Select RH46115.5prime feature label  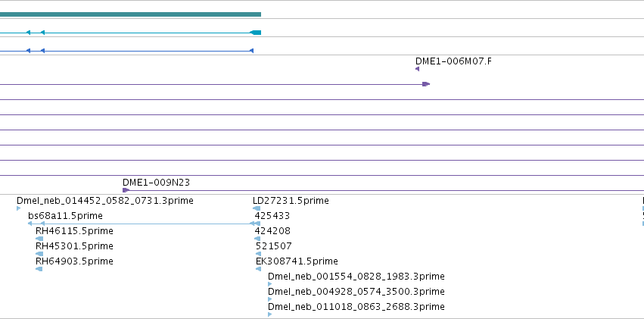(x=74, y=231)
